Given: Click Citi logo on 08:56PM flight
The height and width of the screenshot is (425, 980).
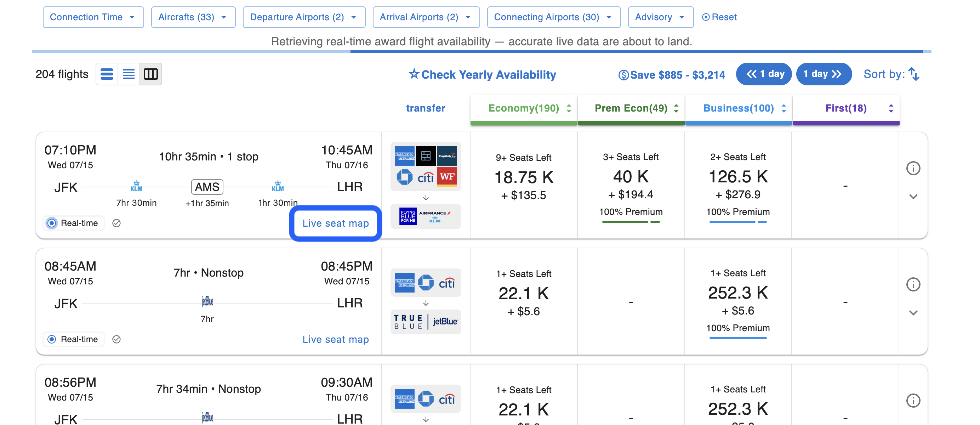Looking at the screenshot, I should click(x=447, y=399).
